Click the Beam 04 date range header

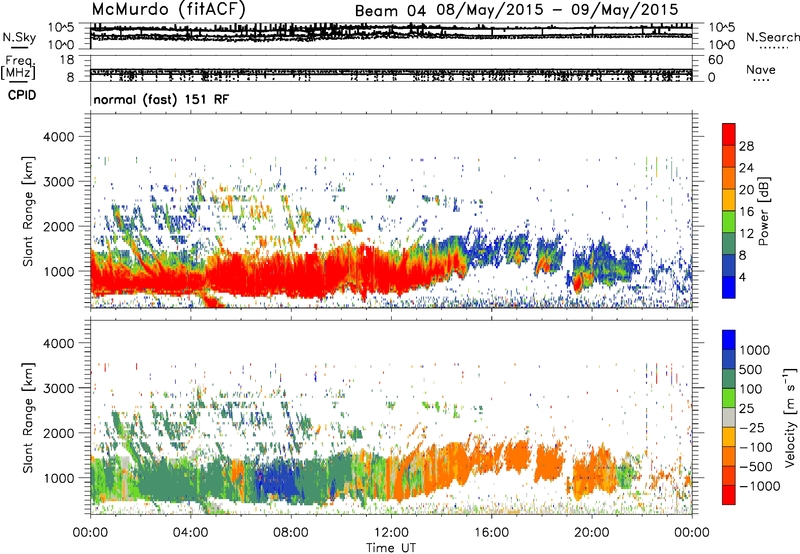tap(516, 10)
